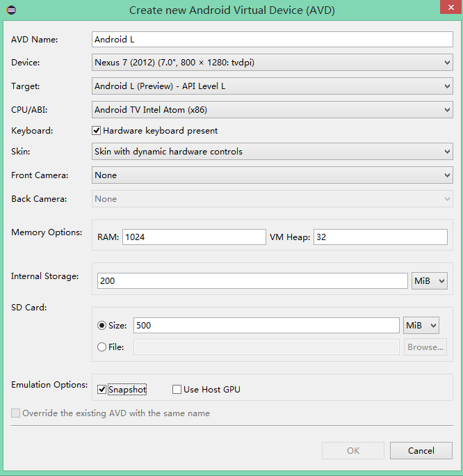
Task: Click the SD Card file path field
Action: tap(266, 347)
